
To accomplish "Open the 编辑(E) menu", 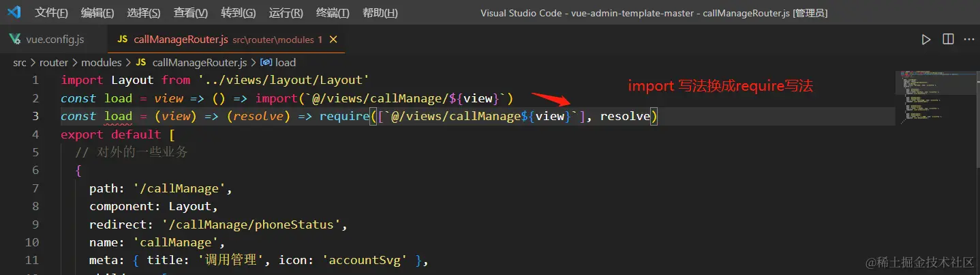I will (97, 13).
